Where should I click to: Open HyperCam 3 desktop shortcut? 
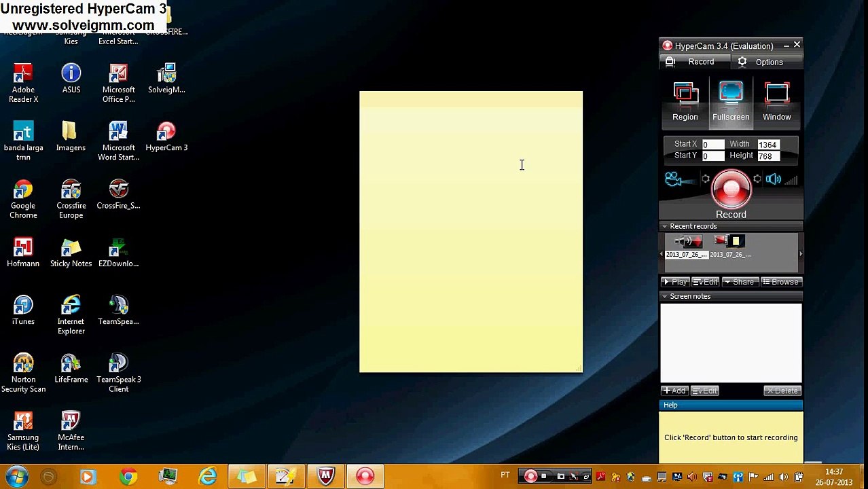point(166,137)
